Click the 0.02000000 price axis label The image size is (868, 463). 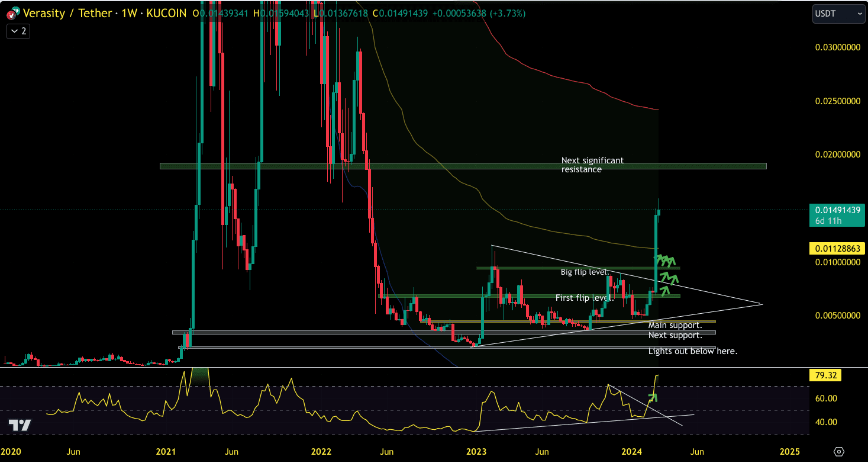pos(838,155)
